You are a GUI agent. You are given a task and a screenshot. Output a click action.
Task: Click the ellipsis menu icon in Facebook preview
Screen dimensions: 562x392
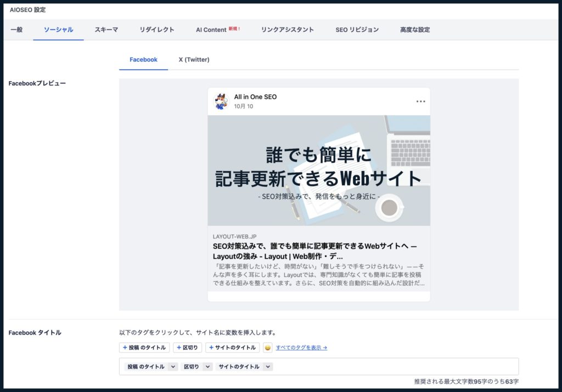pos(421,101)
